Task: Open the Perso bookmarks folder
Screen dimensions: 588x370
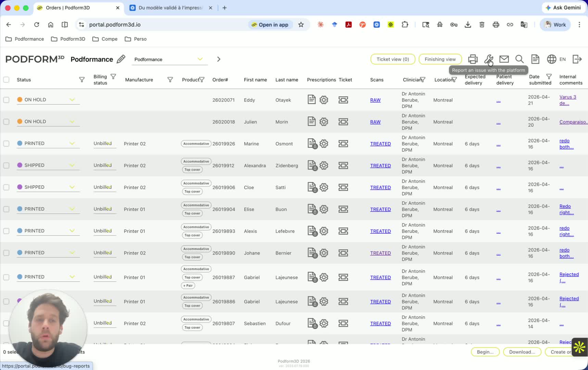Action: 136,39
